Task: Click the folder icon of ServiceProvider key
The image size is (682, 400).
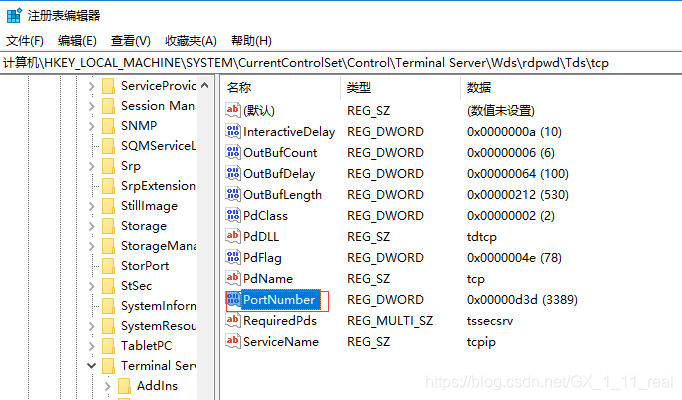Action: coord(108,86)
